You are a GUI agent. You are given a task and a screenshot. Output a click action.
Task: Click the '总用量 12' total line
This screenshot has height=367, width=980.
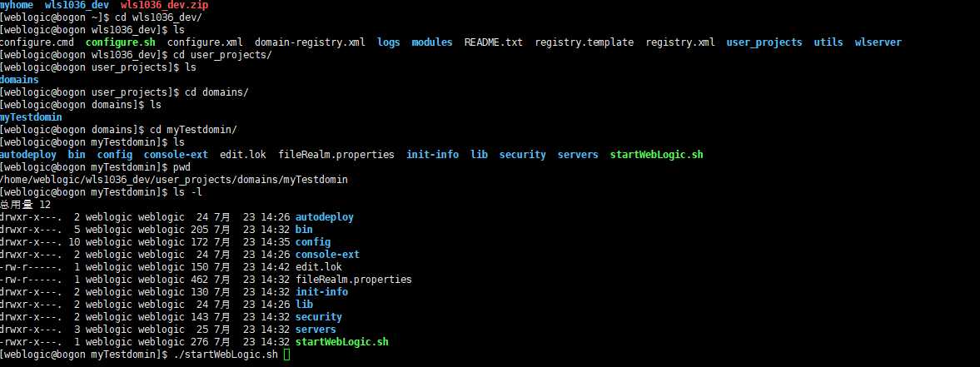pos(26,205)
